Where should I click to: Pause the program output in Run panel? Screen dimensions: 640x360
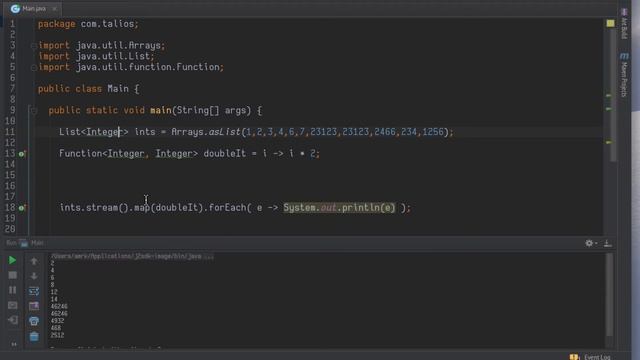(12, 290)
